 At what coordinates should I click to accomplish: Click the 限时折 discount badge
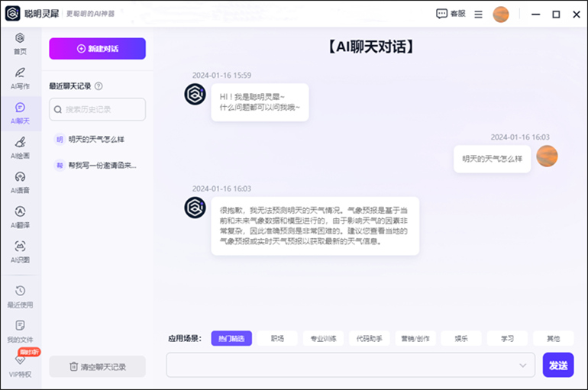(29, 352)
